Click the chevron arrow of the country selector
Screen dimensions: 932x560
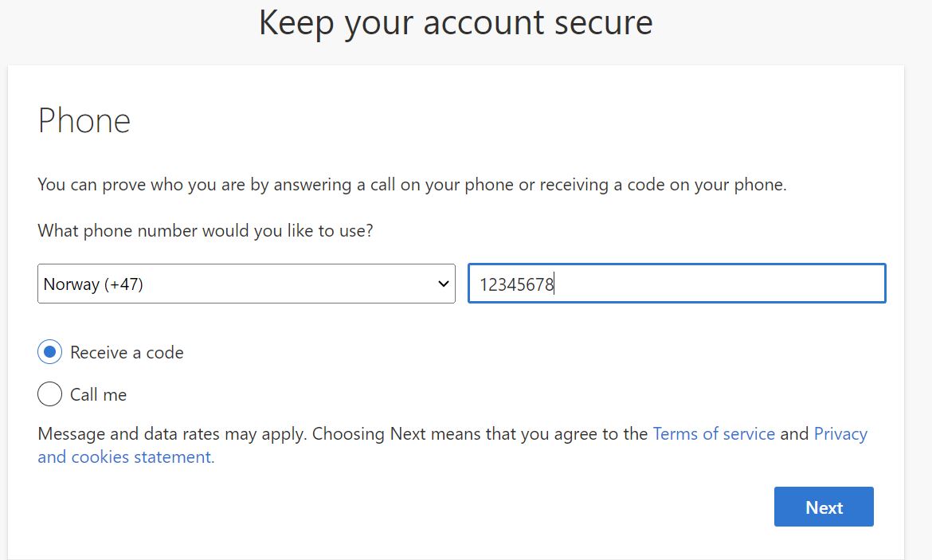tap(444, 284)
